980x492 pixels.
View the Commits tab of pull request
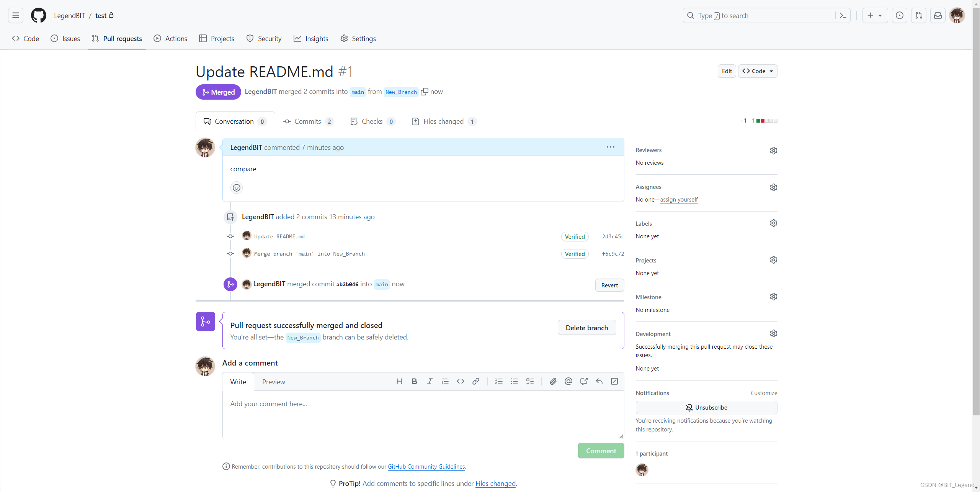308,121
